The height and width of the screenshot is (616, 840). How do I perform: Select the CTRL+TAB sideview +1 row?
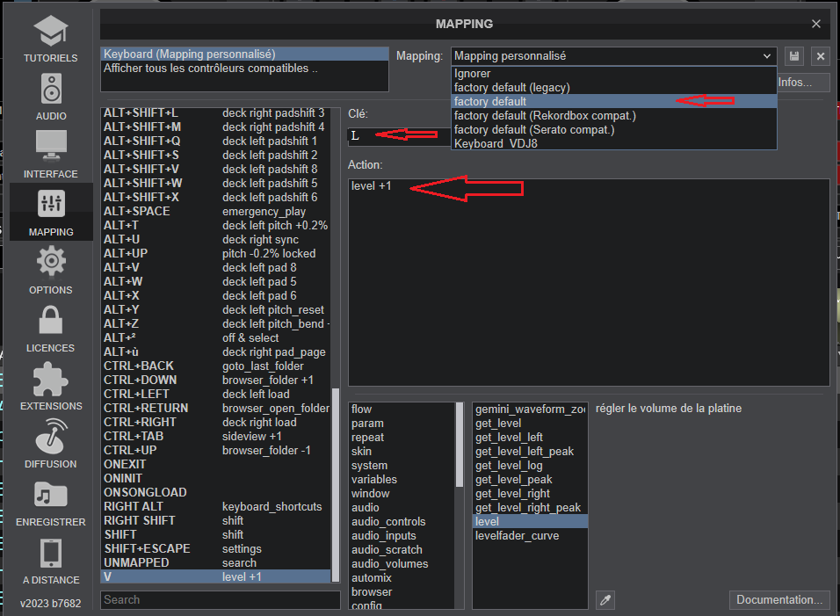pyautogui.click(x=216, y=436)
